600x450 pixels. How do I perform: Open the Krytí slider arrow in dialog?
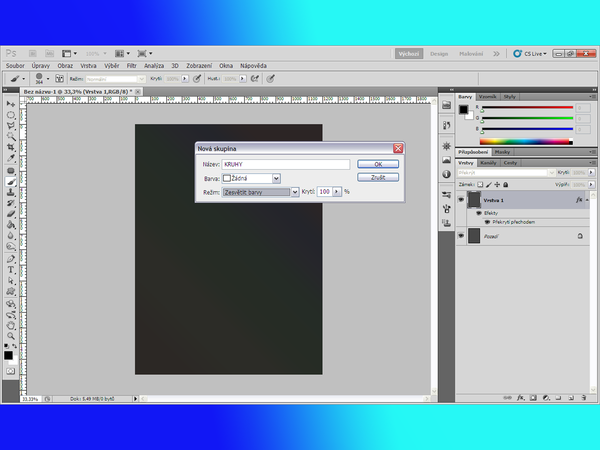click(x=337, y=191)
